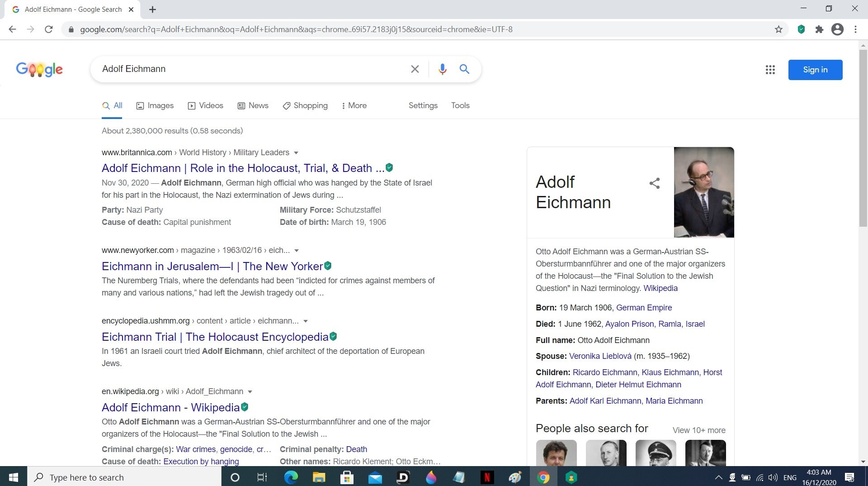Open Task View on the taskbar

point(262,477)
